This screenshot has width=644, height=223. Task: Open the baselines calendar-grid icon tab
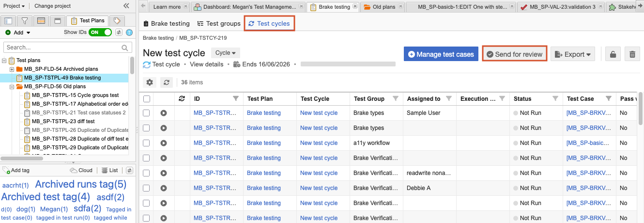pos(41,21)
